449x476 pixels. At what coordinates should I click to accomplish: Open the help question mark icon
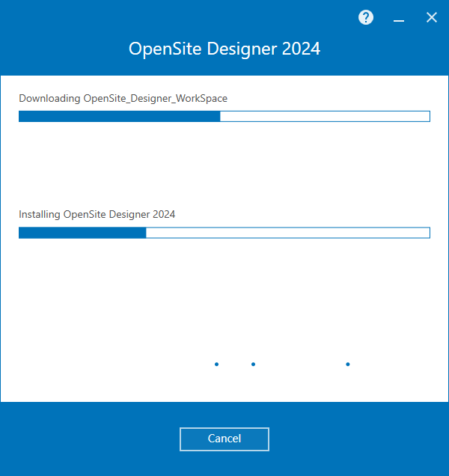(x=366, y=17)
